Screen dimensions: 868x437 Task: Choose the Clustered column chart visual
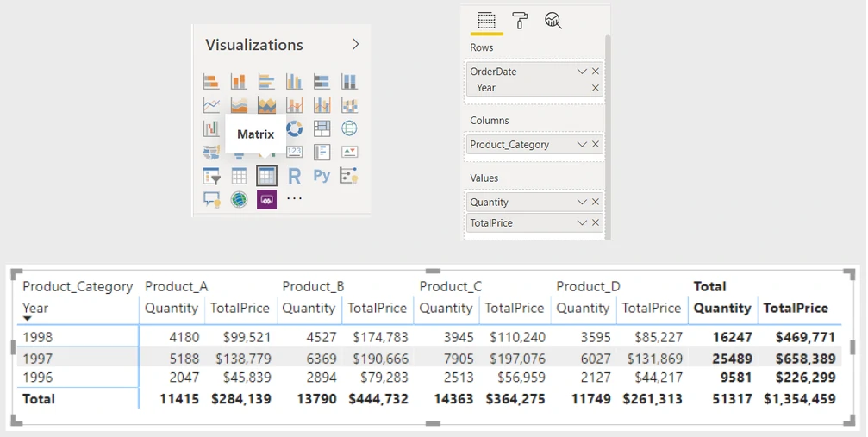(294, 81)
